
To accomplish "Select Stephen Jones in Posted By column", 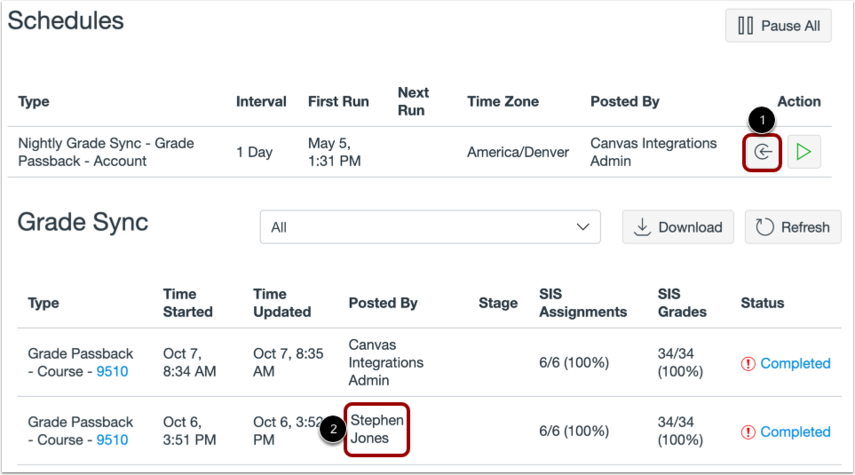I will 377,429.
